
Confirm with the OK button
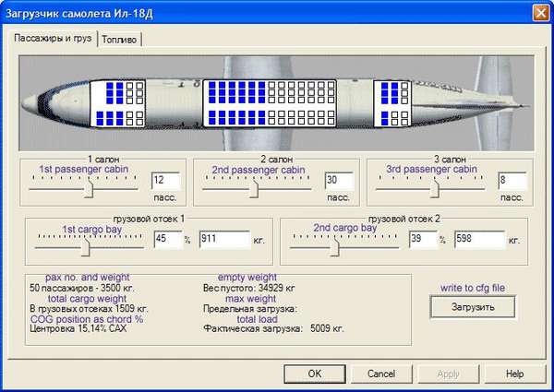315,374
